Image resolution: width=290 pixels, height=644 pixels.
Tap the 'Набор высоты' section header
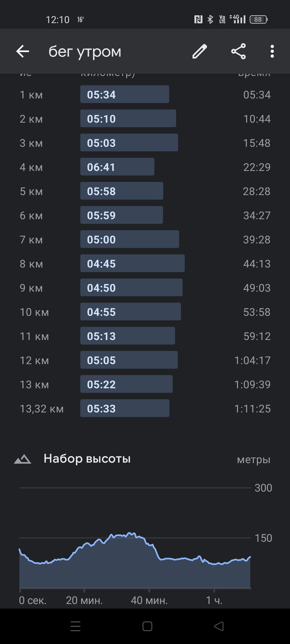87,459
